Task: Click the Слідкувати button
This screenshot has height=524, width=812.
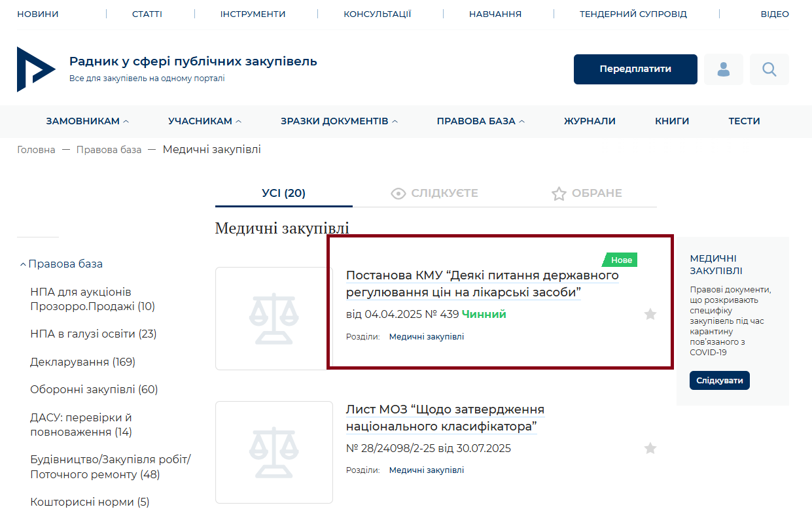Action: coord(719,380)
